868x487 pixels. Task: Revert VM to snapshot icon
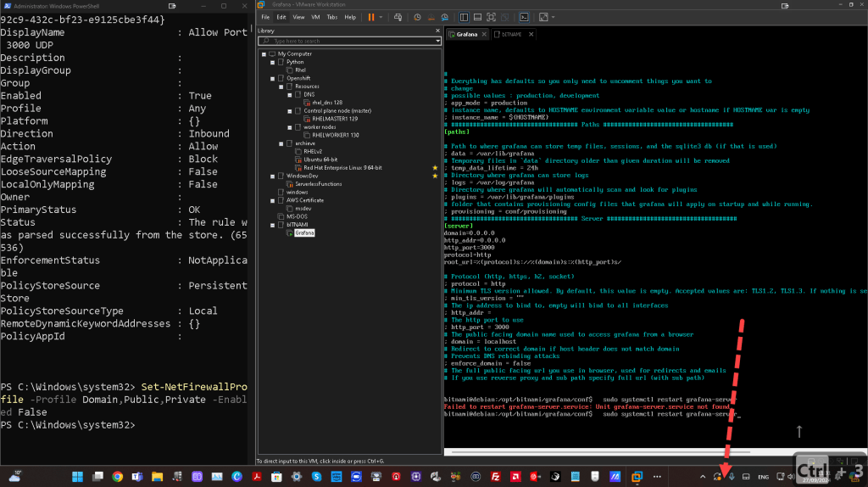(x=431, y=17)
